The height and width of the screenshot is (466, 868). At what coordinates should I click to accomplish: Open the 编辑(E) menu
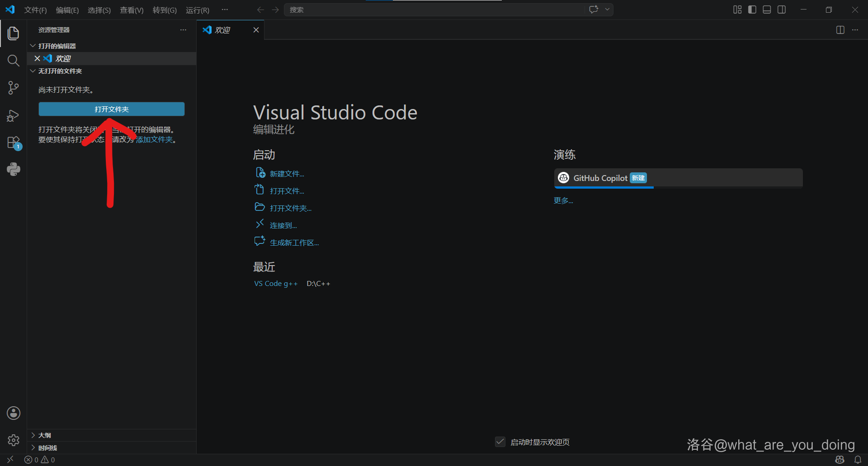click(x=67, y=10)
